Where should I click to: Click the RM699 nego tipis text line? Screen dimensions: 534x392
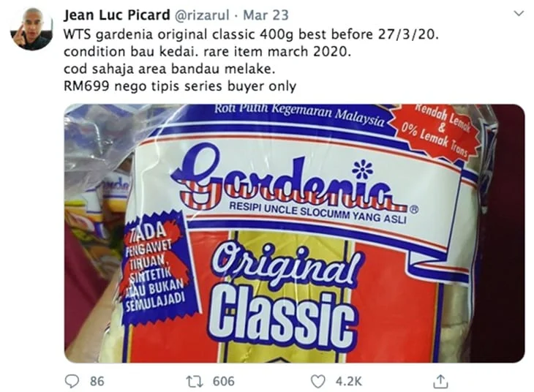click(x=180, y=86)
